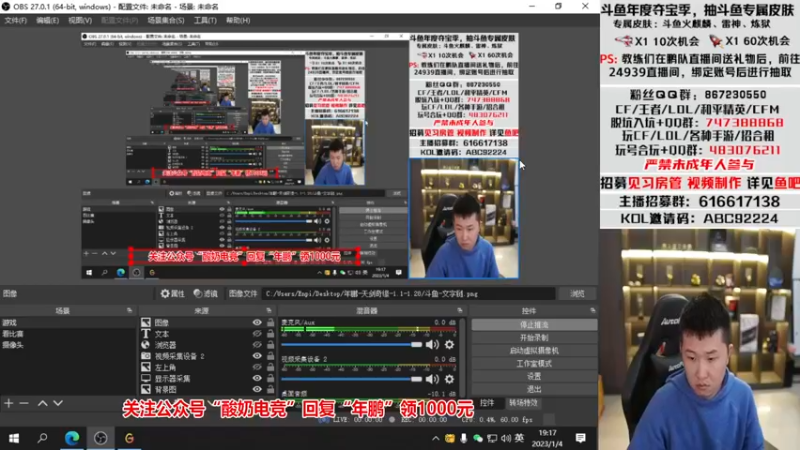Screen dimensions: 800x450
Task: Pop out the 场景 dock panel
Action: pyautogui.click(x=130, y=311)
